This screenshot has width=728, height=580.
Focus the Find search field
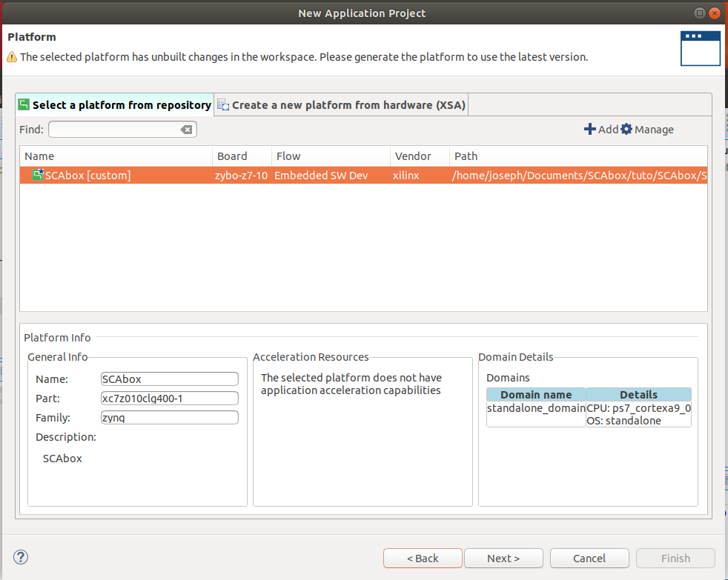pos(115,130)
